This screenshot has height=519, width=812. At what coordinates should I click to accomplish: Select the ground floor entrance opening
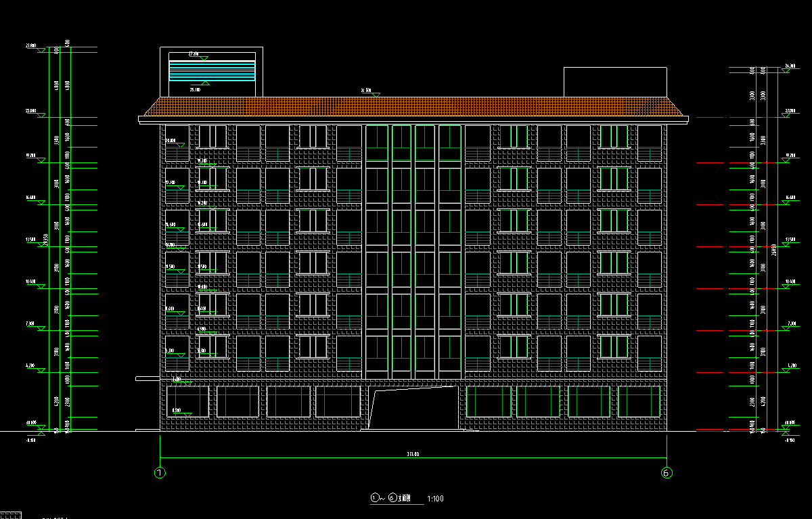(413, 407)
